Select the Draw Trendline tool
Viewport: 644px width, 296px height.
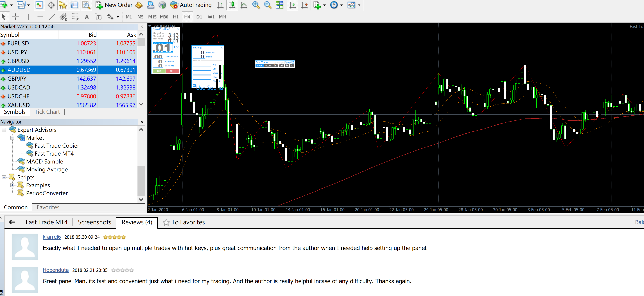point(52,17)
